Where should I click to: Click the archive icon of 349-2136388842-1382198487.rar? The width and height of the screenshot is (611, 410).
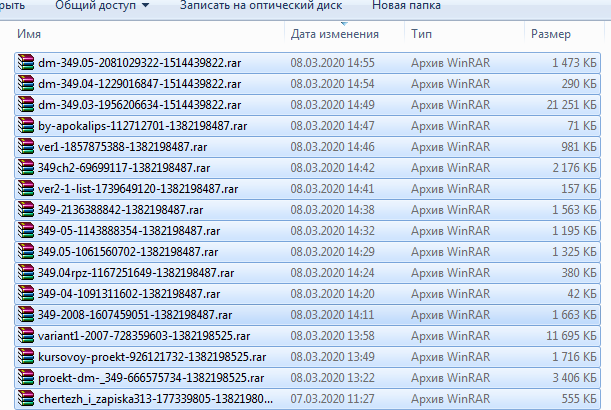(26, 210)
